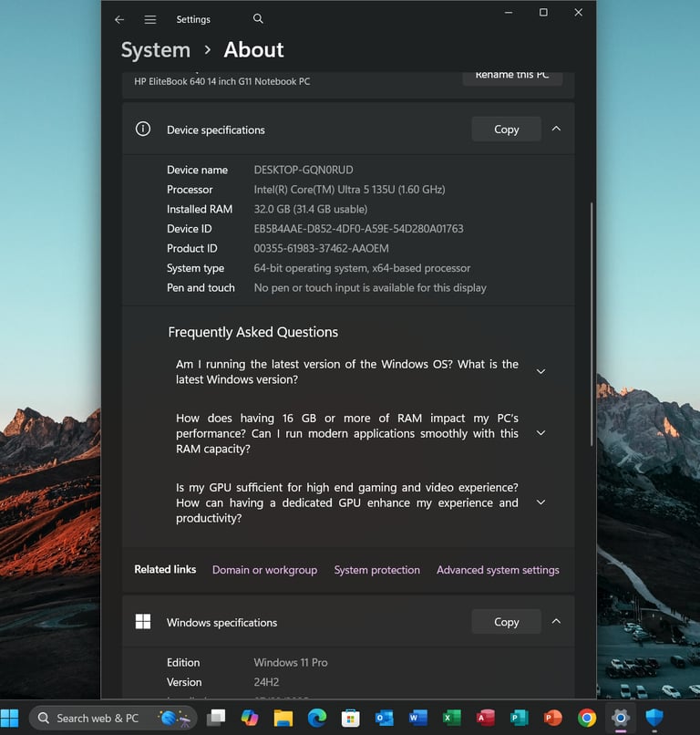The image size is (700, 735).
Task: Open File Explorer from taskbar
Action: click(283, 718)
